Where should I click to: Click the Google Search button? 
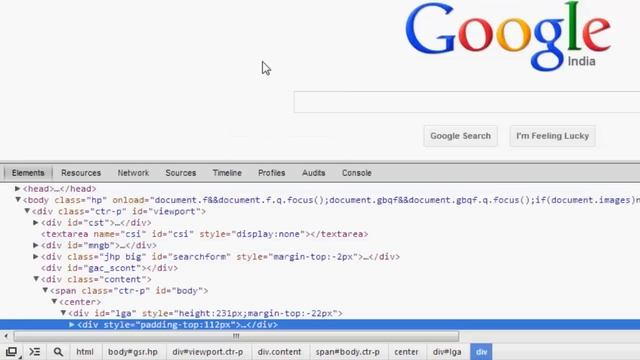(460, 136)
